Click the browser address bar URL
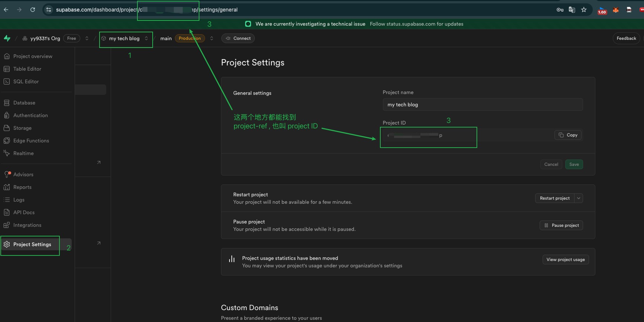The width and height of the screenshot is (644, 322). 147,10
